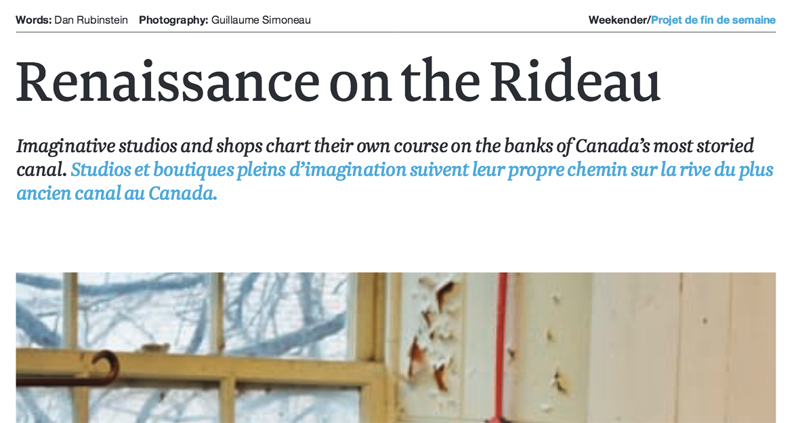Click the author name Dan Rubinstein
The width and height of the screenshot is (800, 423).
click(91, 20)
